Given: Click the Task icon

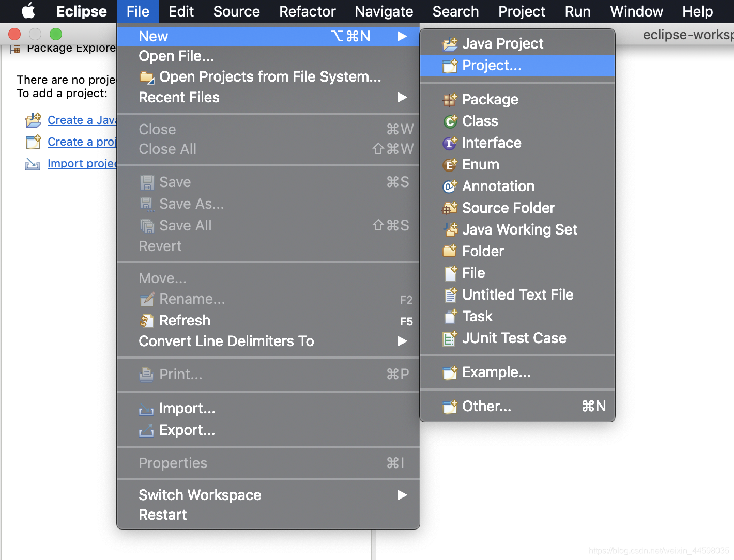Looking at the screenshot, I should click(x=450, y=316).
